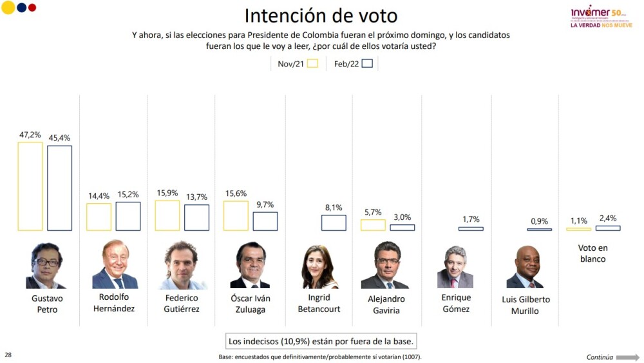644x363 pixels.
Task: Click the 8,1% bar for Betancourt
Action: tap(334, 223)
